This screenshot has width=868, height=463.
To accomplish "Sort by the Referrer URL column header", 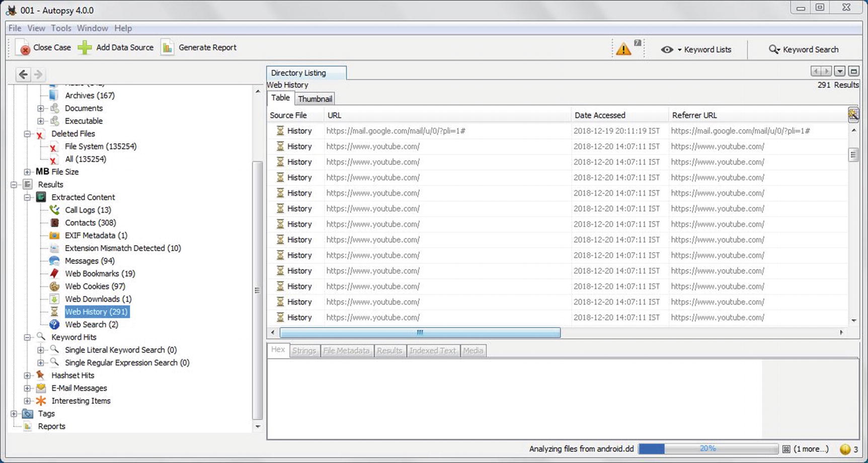I will click(x=758, y=115).
